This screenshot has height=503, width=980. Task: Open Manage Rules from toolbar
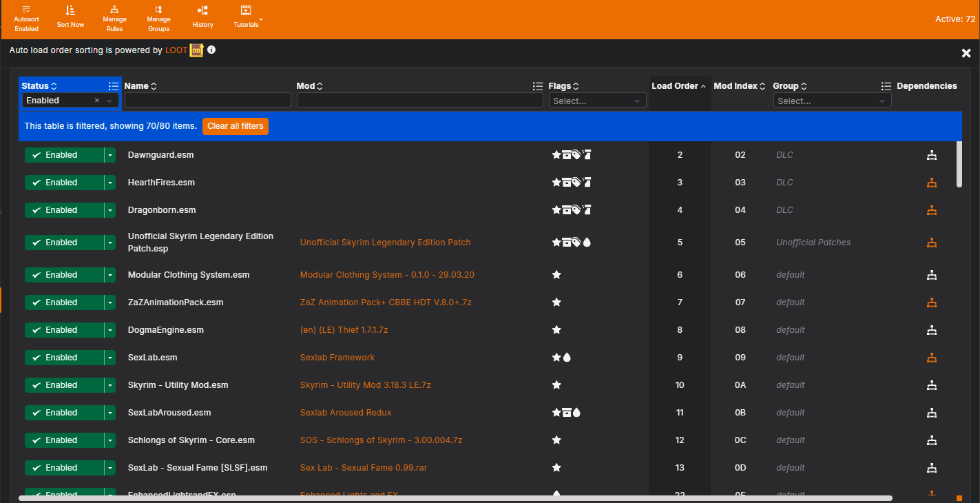[x=114, y=19]
